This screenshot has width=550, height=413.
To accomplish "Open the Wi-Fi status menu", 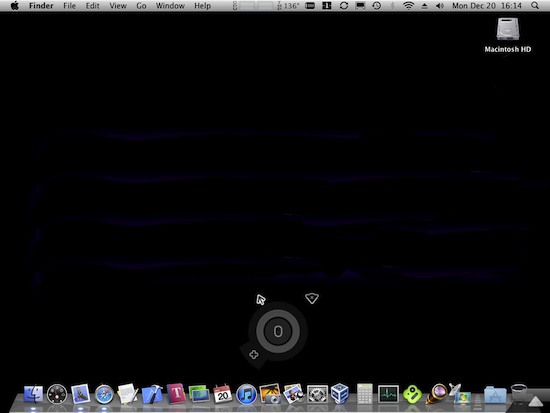I will click(x=408, y=6).
